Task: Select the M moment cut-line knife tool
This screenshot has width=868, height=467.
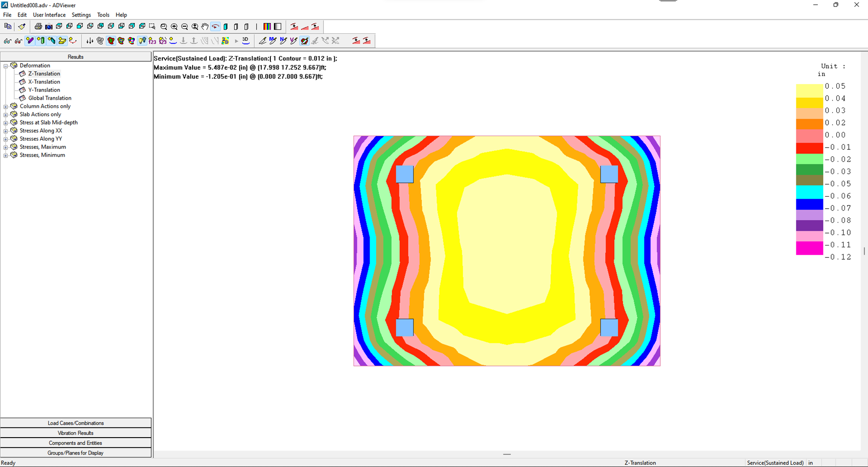Action: (x=273, y=41)
